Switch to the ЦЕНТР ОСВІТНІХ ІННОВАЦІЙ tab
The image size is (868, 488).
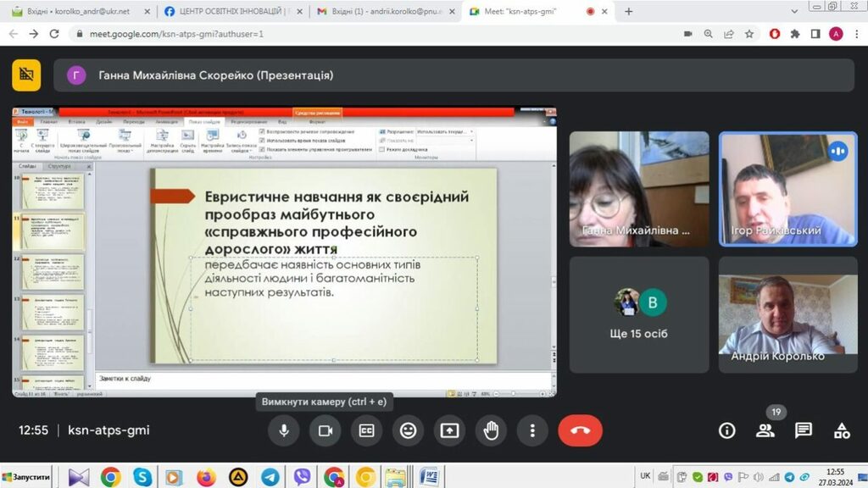coord(230,12)
